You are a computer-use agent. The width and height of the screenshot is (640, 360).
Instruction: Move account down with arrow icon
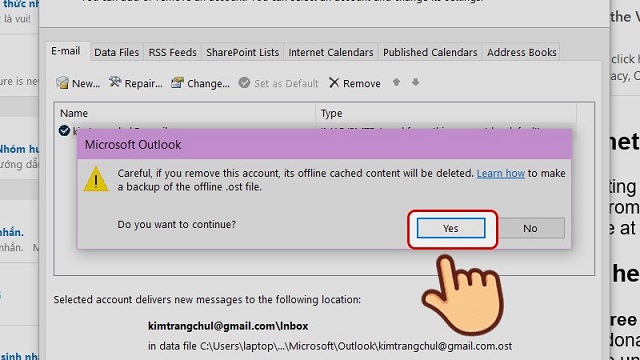[416, 82]
